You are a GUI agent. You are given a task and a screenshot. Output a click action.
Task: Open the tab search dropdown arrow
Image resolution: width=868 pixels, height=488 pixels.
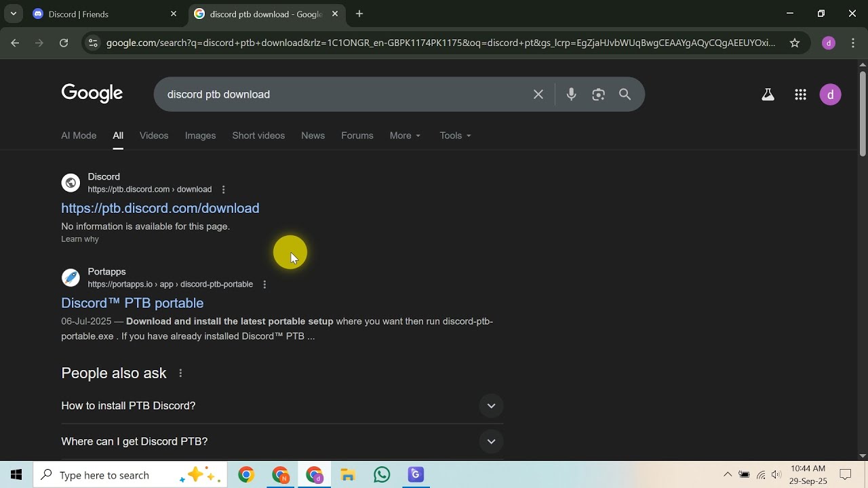(x=13, y=14)
